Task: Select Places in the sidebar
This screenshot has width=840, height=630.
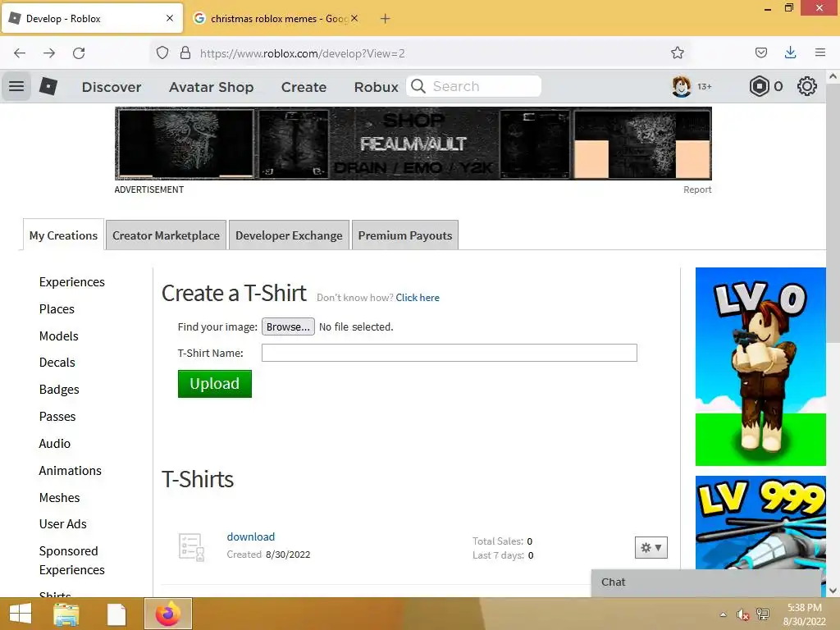Action: (57, 309)
